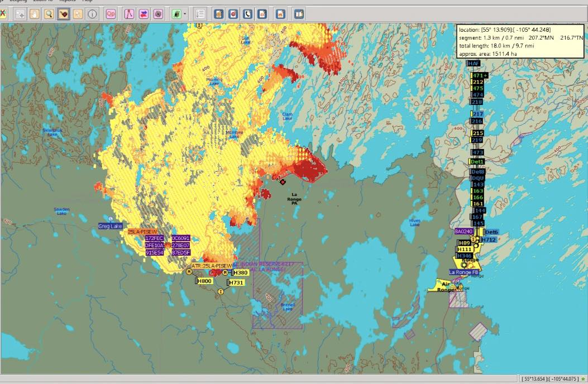Select the 471+ resource label
The width and height of the screenshot is (588, 384).
coord(480,75)
